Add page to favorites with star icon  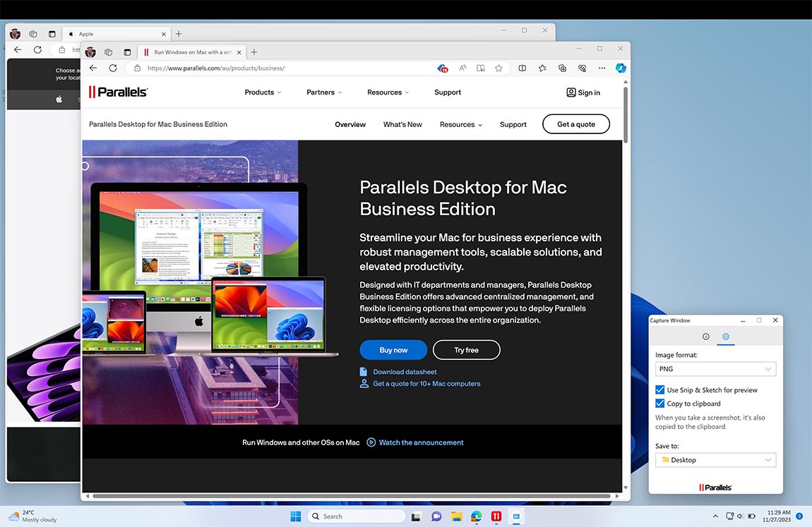point(498,68)
